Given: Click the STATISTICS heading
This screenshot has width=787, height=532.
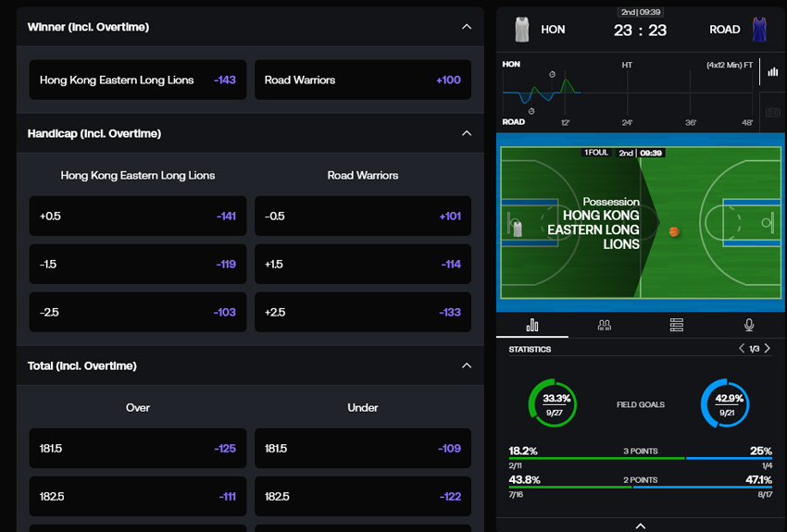Looking at the screenshot, I should 530,350.
